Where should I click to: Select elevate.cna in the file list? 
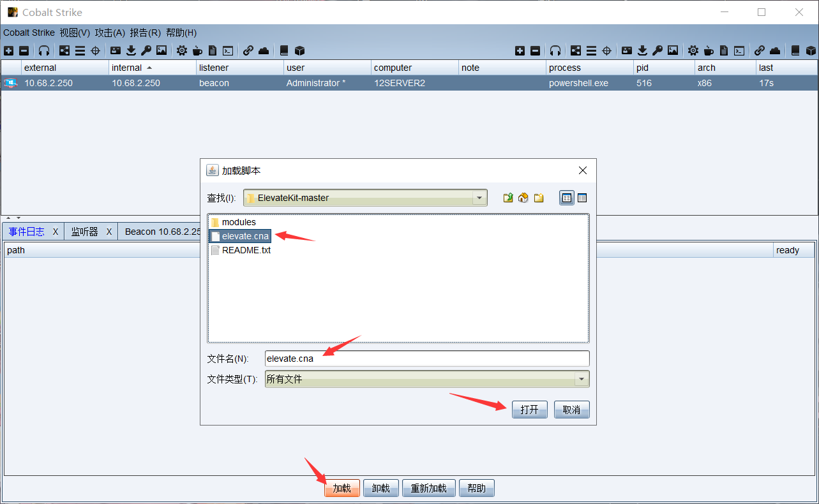tap(241, 236)
